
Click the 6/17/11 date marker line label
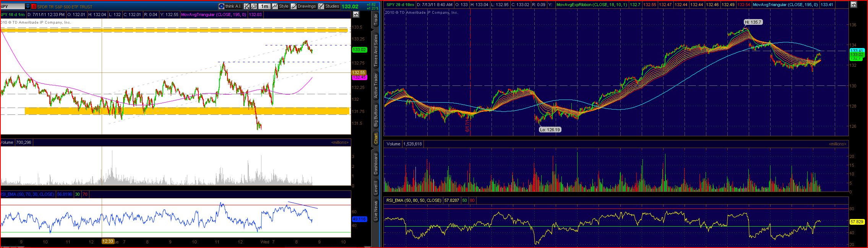click(467, 125)
